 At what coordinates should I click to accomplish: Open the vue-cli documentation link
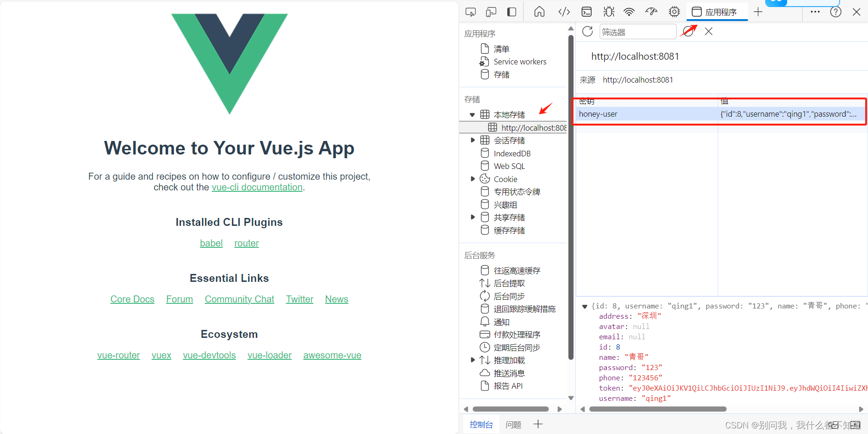[x=257, y=187]
